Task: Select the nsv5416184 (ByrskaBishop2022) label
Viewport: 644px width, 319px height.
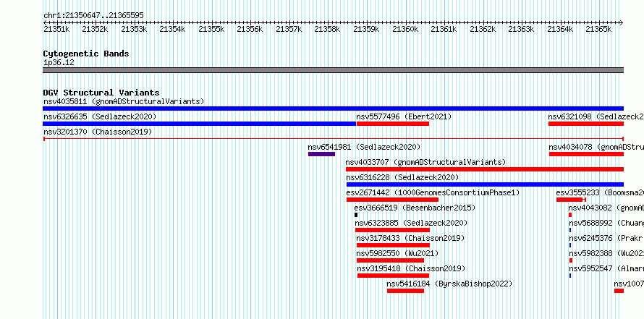Action: (450, 284)
